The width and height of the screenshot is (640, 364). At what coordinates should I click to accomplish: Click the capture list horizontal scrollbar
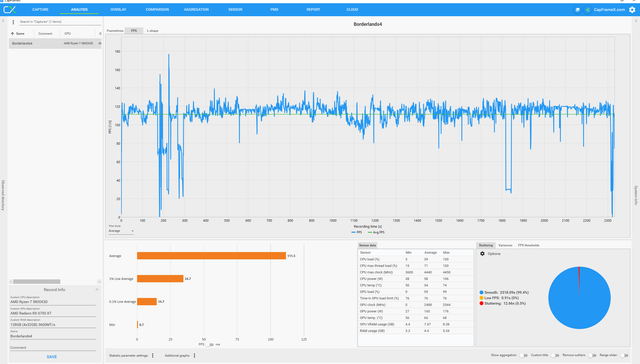[x=36, y=282]
